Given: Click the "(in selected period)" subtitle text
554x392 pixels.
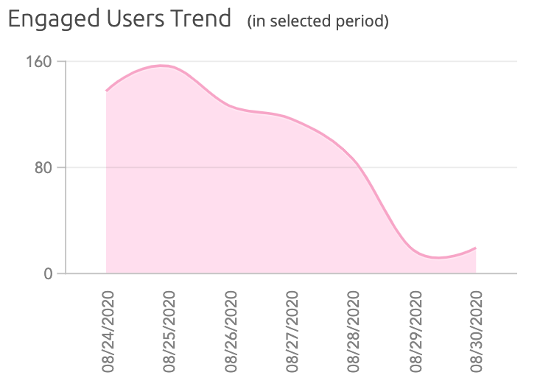Looking at the screenshot, I should click(x=318, y=21).
